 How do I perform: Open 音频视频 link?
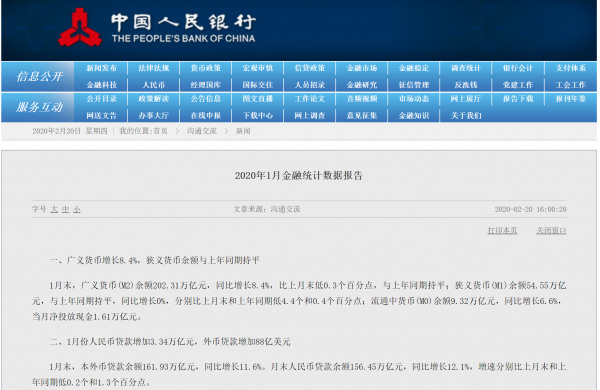(x=362, y=99)
